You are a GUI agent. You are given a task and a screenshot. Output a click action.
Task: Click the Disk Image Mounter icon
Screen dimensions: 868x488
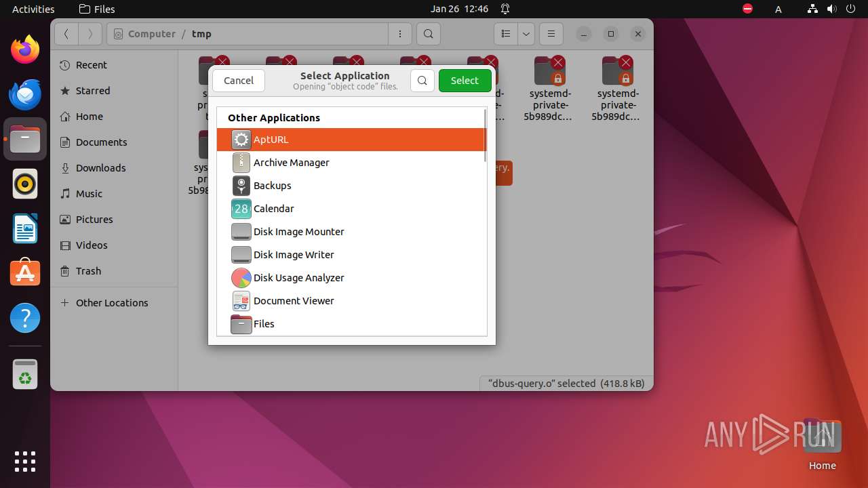pyautogui.click(x=241, y=232)
